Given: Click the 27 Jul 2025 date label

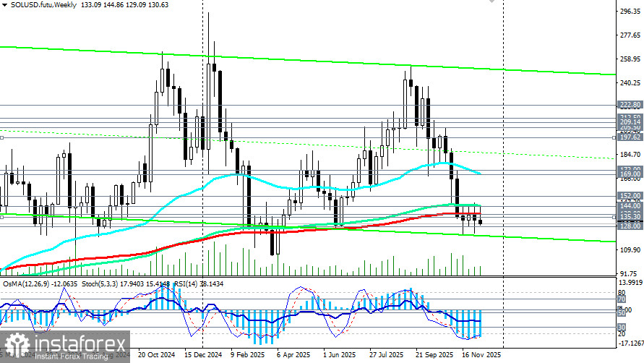Looking at the screenshot, I should (386, 355).
